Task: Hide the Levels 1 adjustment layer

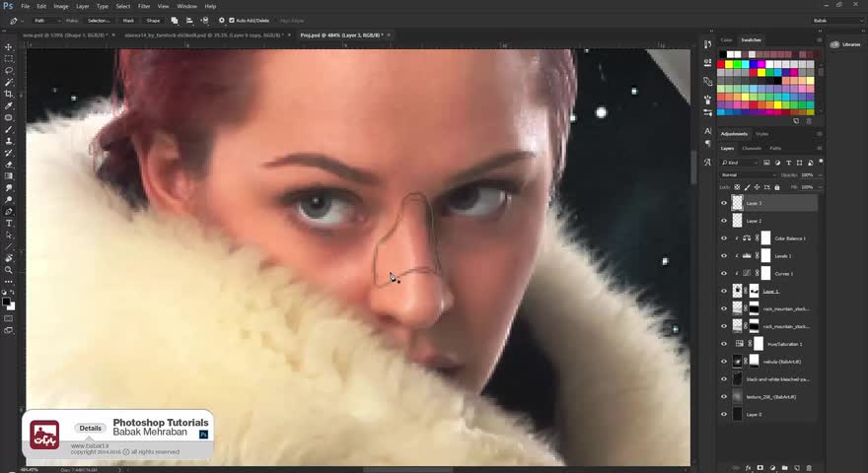Action: click(x=724, y=256)
